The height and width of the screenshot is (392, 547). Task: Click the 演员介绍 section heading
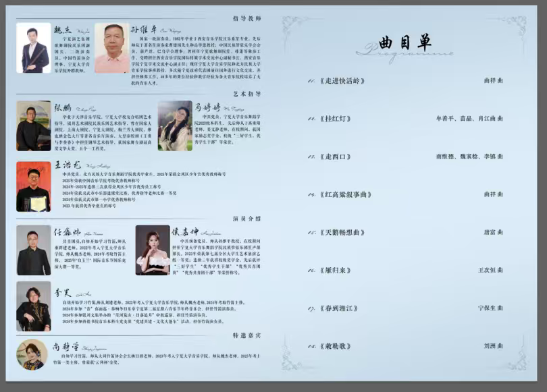click(246, 219)
